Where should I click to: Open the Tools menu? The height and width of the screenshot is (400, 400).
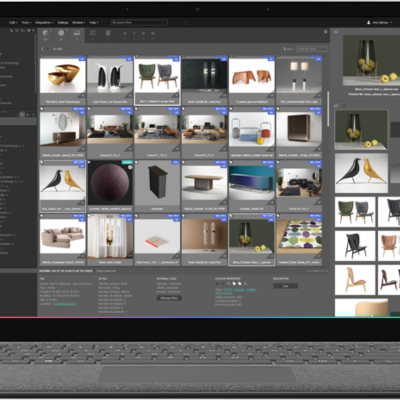[26, 23]
